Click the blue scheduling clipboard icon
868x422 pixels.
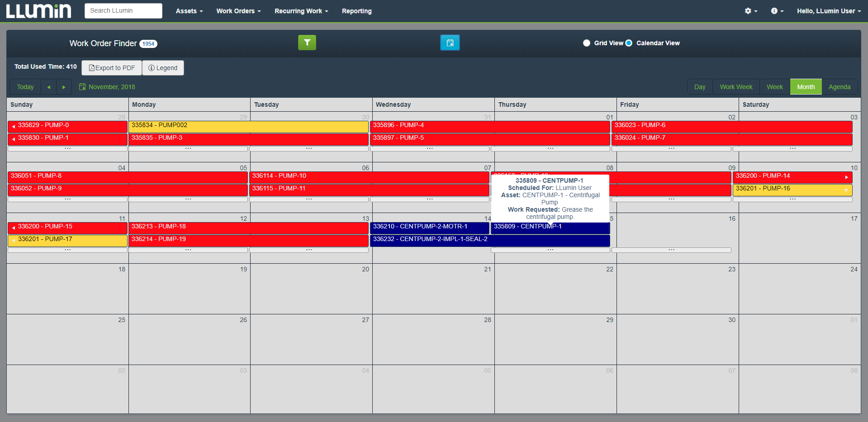450,43
